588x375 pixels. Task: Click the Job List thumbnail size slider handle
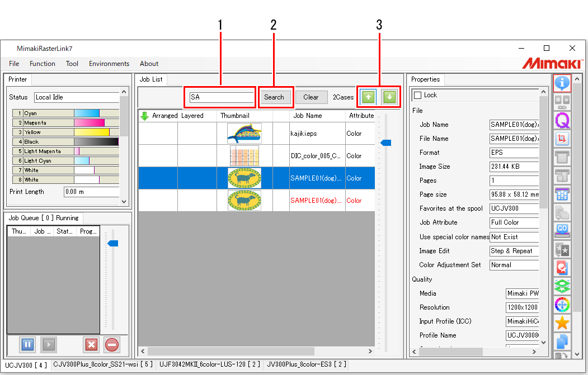(x=385, y=143)
